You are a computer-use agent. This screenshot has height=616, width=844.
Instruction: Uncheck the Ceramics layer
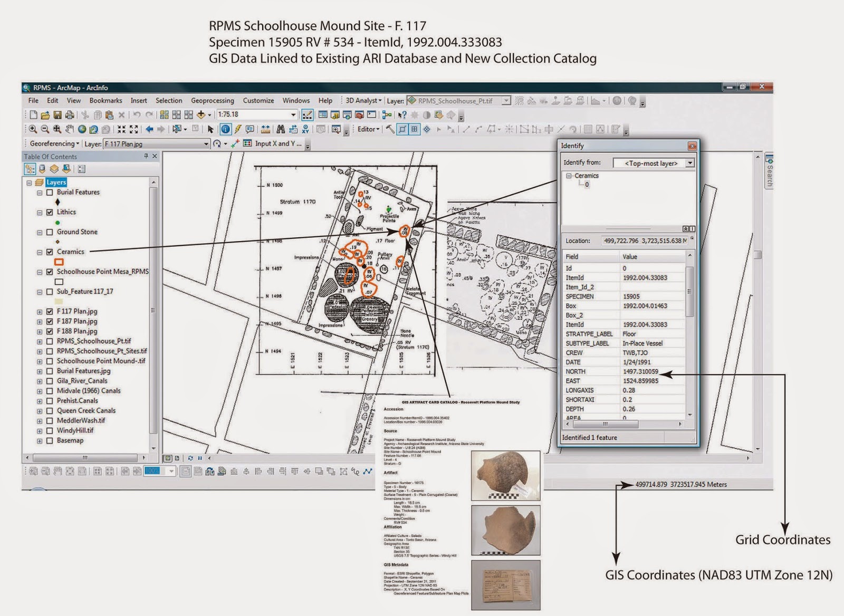(x=50, y=252)
